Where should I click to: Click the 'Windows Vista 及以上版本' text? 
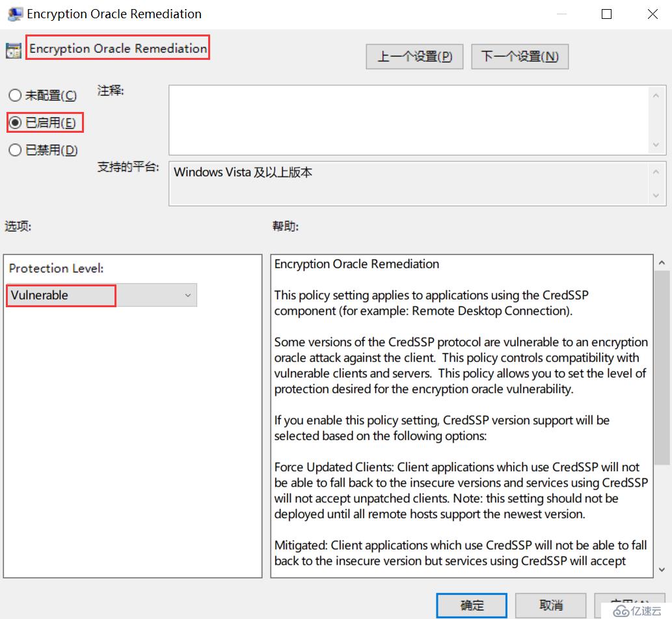[x=243, y=172]
